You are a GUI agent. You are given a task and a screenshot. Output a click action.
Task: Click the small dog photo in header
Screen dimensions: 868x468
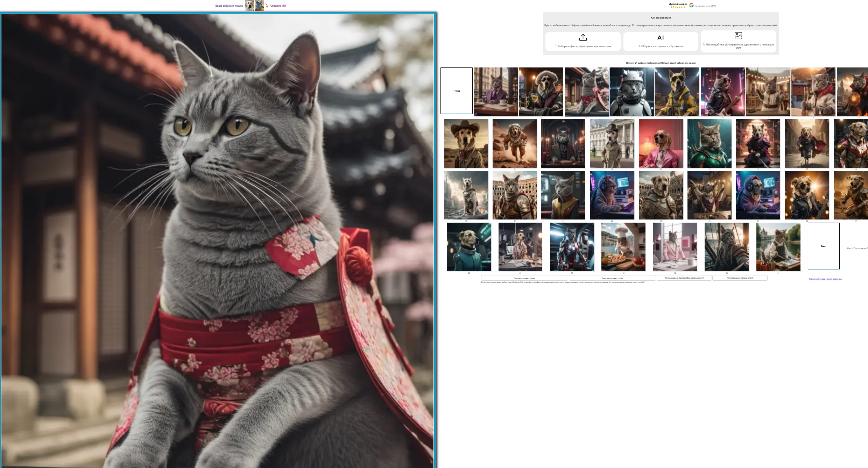(x=249, y=6)
